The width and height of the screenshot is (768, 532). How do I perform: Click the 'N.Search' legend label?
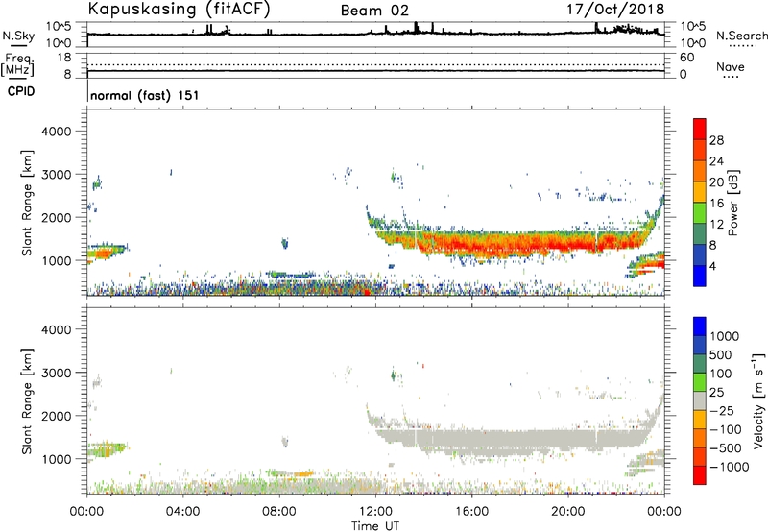(x=741, y=36)
